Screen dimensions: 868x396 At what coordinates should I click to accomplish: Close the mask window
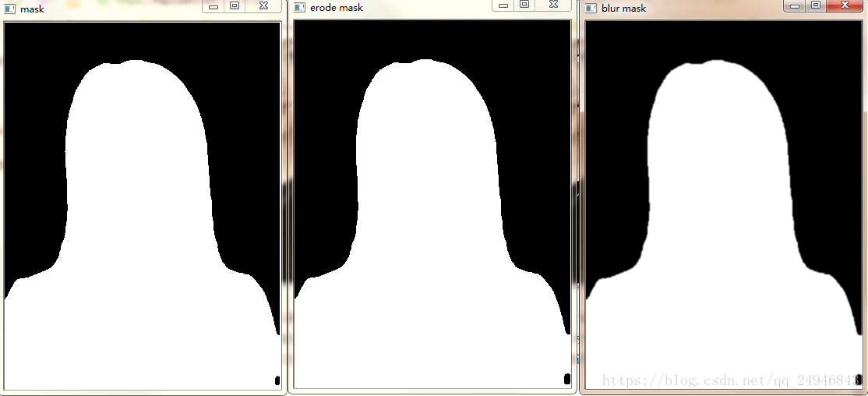coord(264,6)
